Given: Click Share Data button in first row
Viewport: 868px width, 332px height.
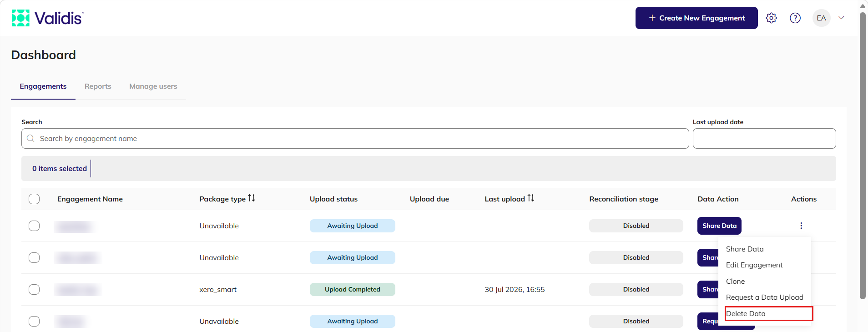Looking at the screenshot, I should pyautogui.click(x=719, y=226).
